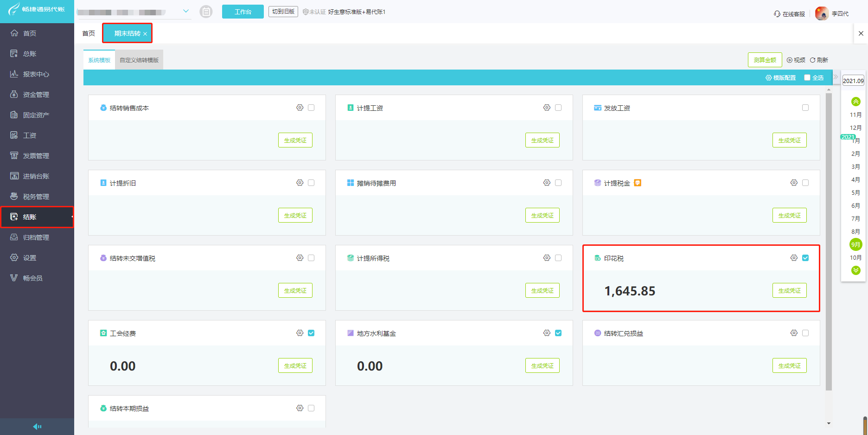This screenshot has height=435, width=868.
Task: Open 在线客服 support
Action: point(789,14)
